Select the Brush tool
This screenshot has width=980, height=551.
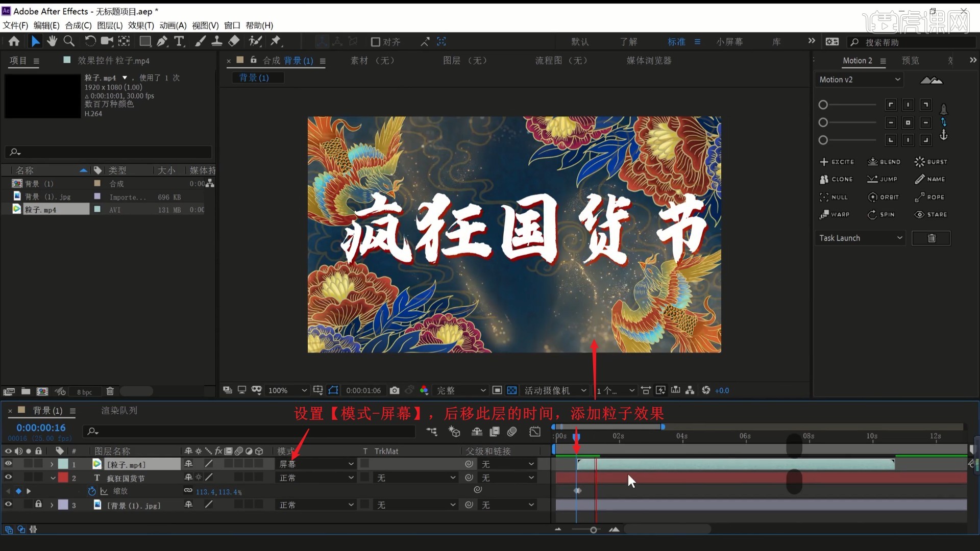[201, 41]
